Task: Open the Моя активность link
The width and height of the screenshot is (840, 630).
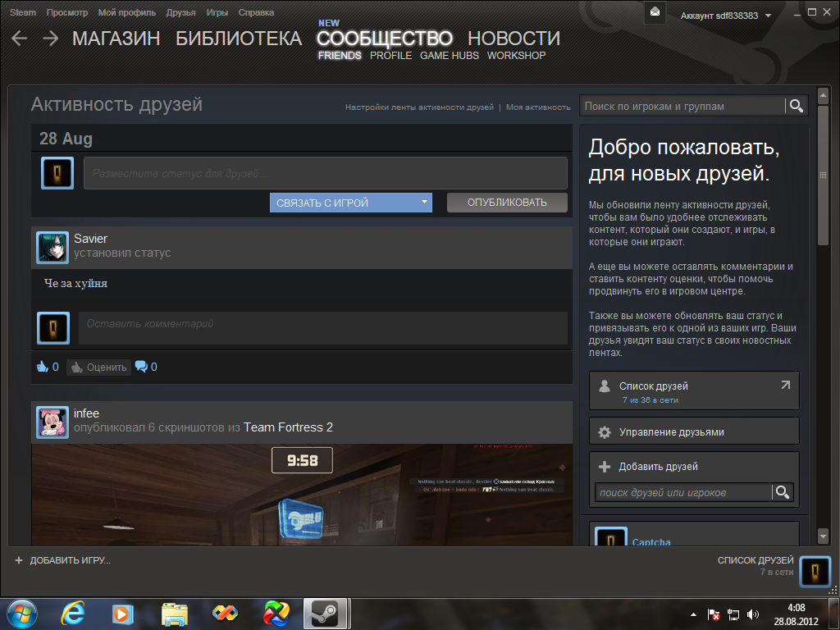Action: pos(538,107)
